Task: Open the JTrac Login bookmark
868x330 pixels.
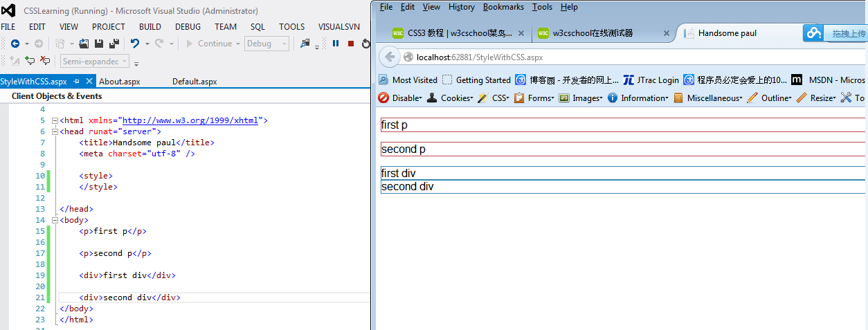Action: (651, 80)
